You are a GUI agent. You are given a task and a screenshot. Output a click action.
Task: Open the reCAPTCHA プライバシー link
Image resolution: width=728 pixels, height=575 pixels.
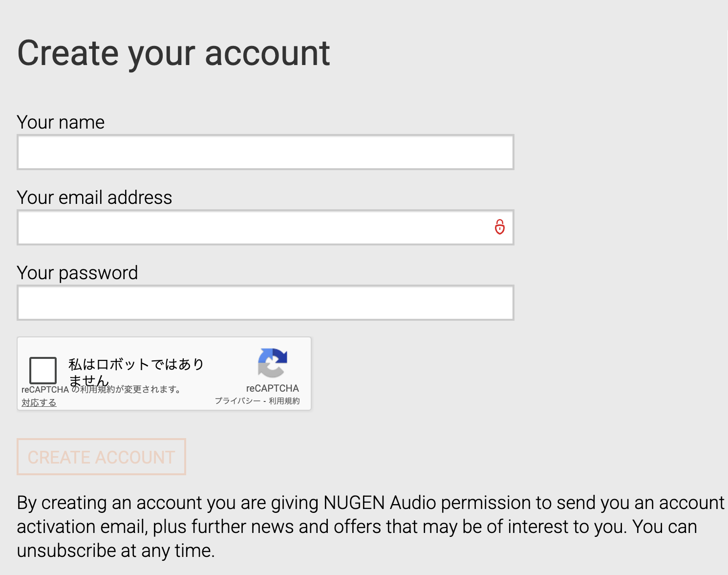[237, 401]
